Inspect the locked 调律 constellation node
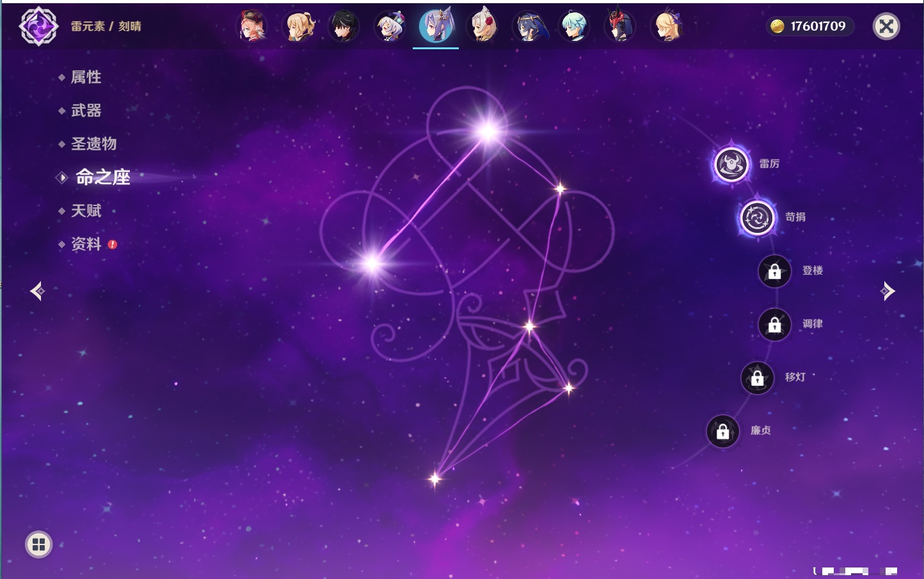This screenshot has width=924, height=579. 774,324
